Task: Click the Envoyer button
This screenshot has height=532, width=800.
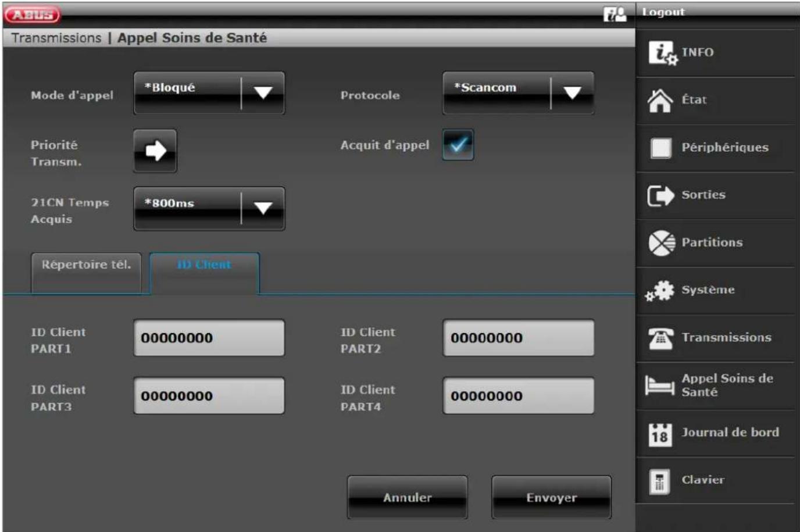Action: [551, 498]
